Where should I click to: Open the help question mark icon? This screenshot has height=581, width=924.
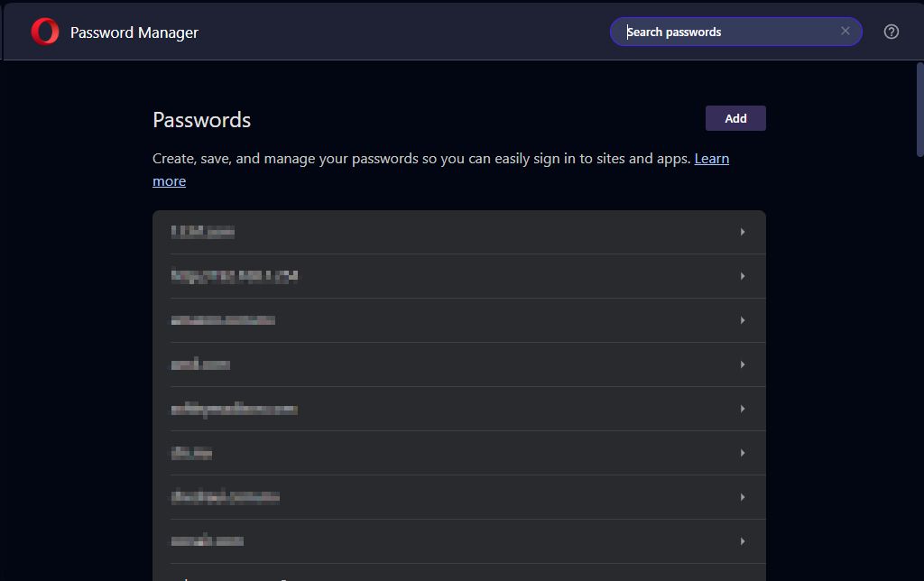click(892, 32)
